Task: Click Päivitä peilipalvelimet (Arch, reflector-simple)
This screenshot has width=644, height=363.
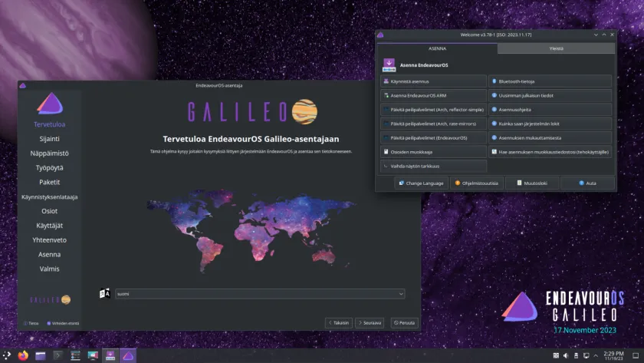Action: click(x=433, y=110)
